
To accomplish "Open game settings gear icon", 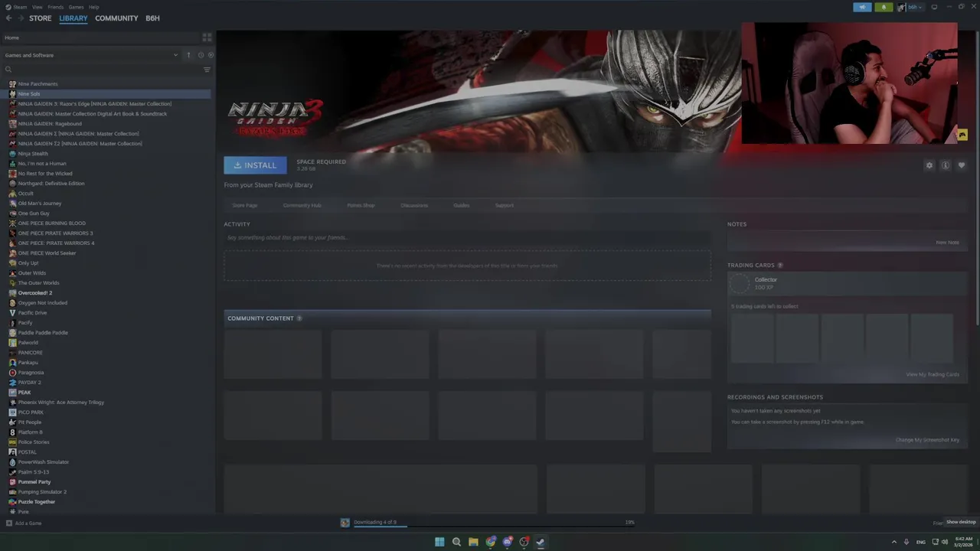I will 929,165.
